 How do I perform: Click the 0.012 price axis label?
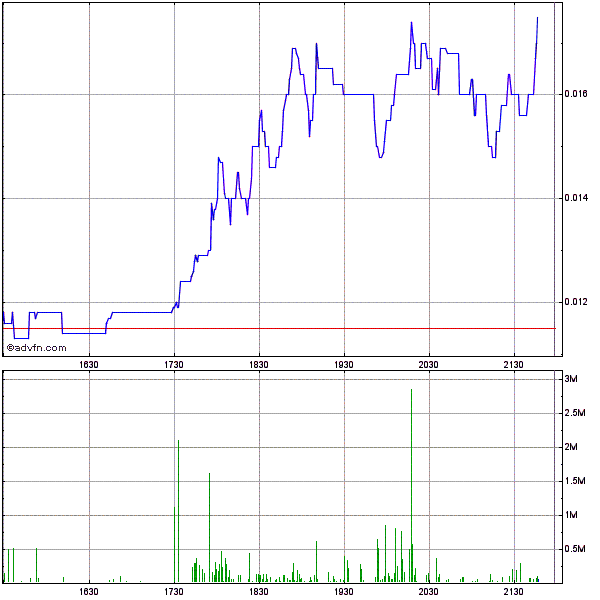pyautogui.click(x=576, y=302)
